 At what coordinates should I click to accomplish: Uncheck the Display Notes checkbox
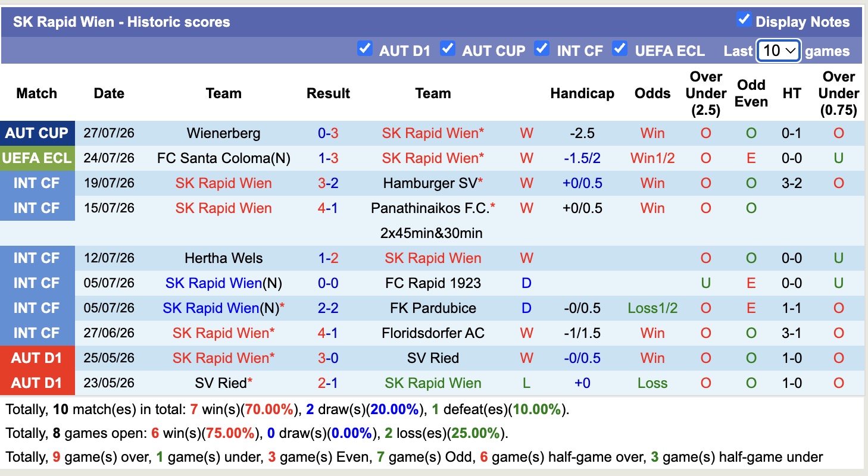[744, 19]
